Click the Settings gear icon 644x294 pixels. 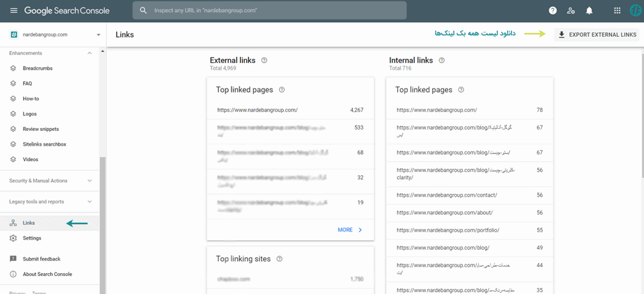[13, 238]
